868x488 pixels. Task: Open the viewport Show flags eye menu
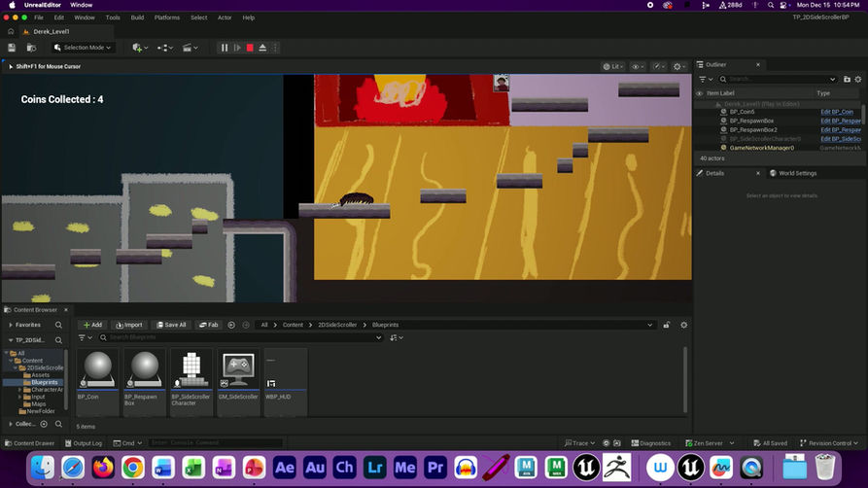639,66
